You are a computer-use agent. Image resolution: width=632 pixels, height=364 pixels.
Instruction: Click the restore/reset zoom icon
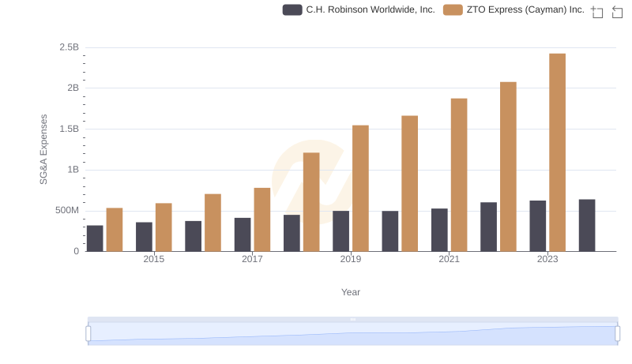tap(617, 12)
